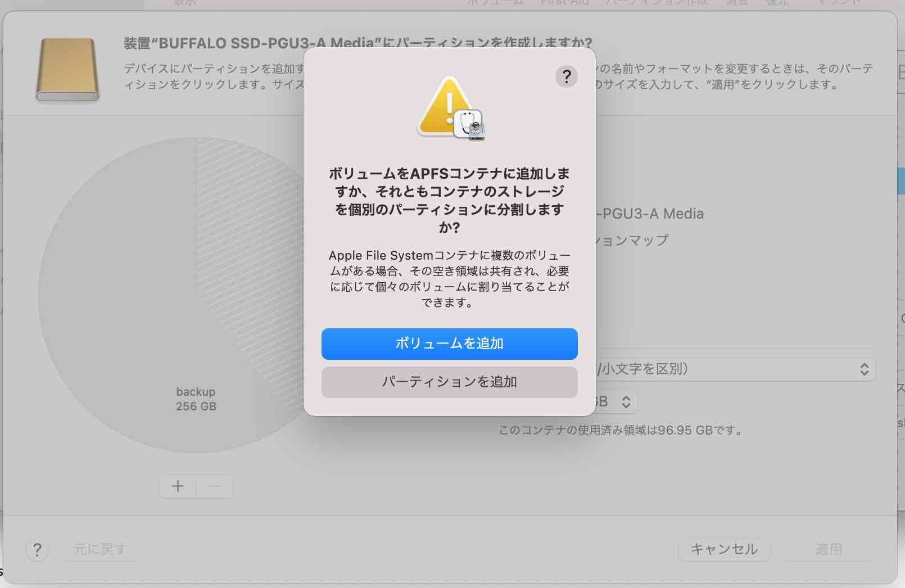Screen dimensions: 905x588
Task: Open help at bottom of partition sheet
Action: coord(37,549)
